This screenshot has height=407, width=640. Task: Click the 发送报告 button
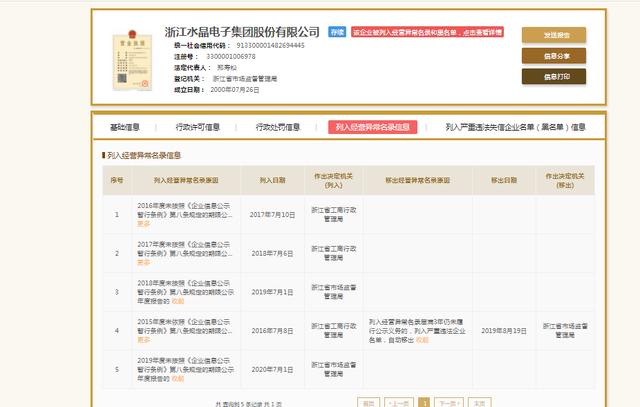(553, 35)
